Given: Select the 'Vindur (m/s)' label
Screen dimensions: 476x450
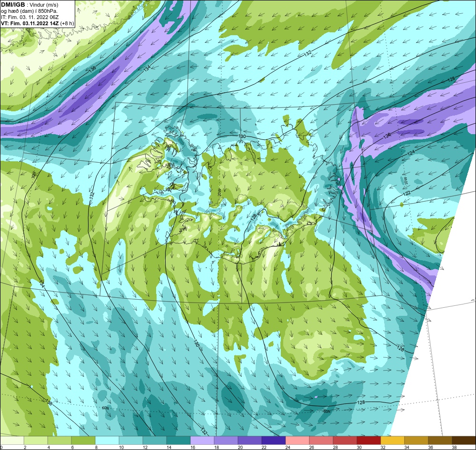Looking at the screenshot, I should (x=44, y=5).
